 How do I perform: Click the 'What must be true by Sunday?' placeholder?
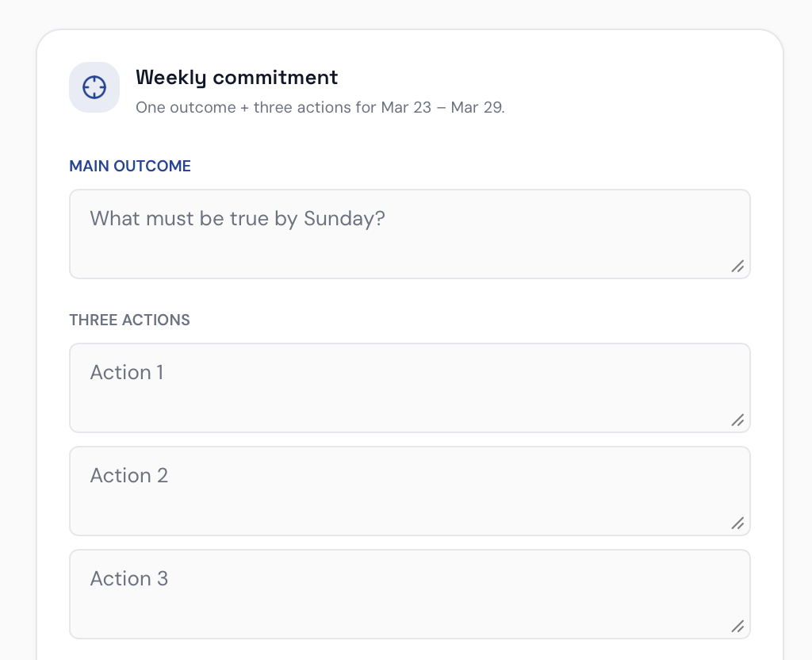(x=237, y=218)
